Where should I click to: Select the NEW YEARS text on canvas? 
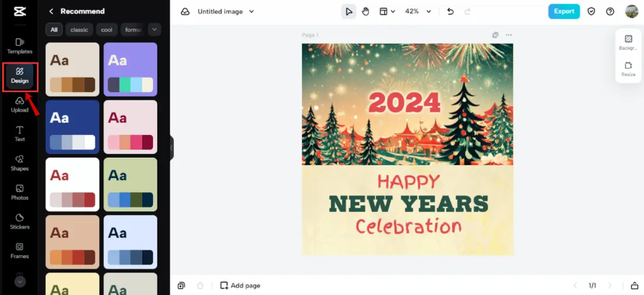(x=409, y=204)
